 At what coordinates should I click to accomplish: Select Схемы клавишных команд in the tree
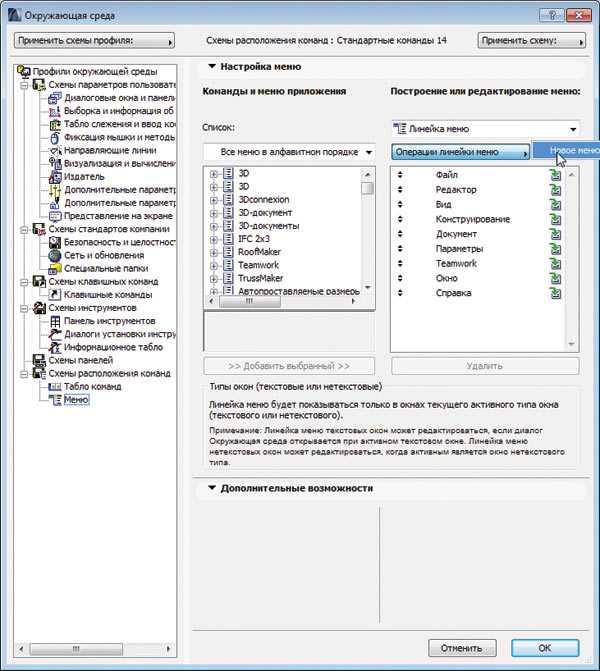click(103, 282)
